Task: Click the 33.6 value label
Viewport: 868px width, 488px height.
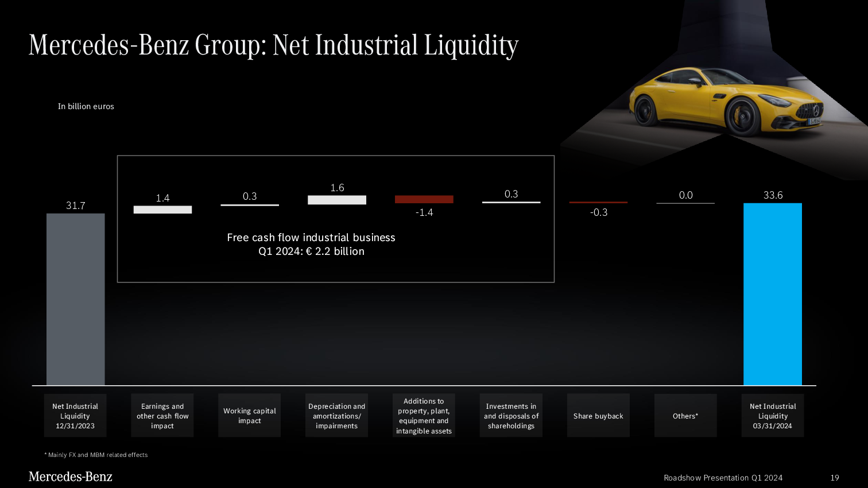Action: point(773,195)
